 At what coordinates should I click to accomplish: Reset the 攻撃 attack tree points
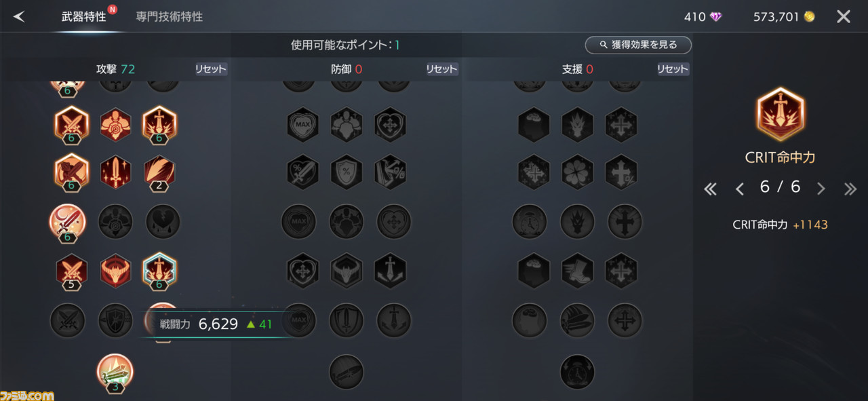(211, 69)
